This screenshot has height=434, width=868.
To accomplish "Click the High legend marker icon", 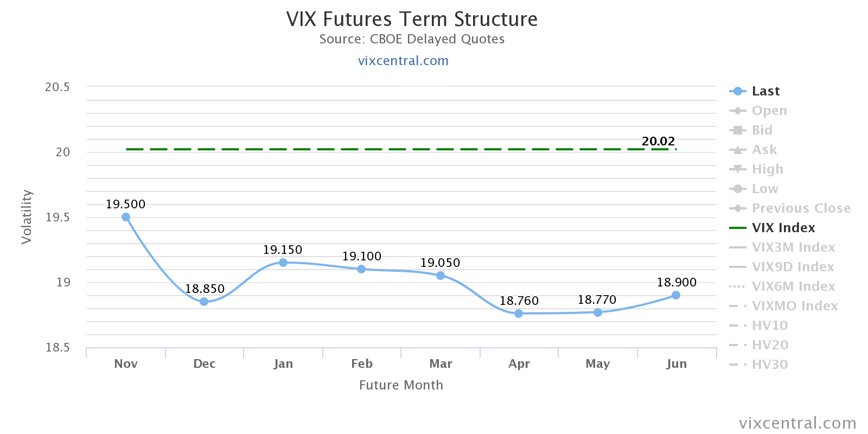I will [738, 169].
